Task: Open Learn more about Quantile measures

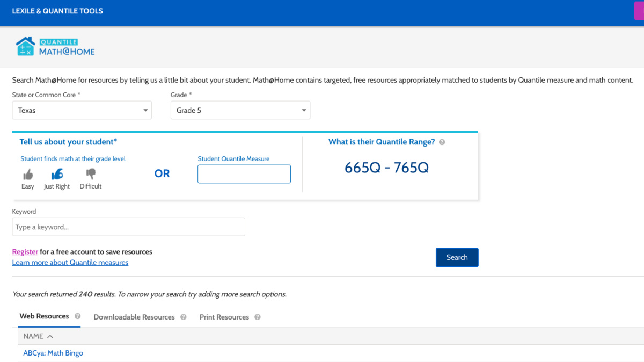Action: (70, 263)
